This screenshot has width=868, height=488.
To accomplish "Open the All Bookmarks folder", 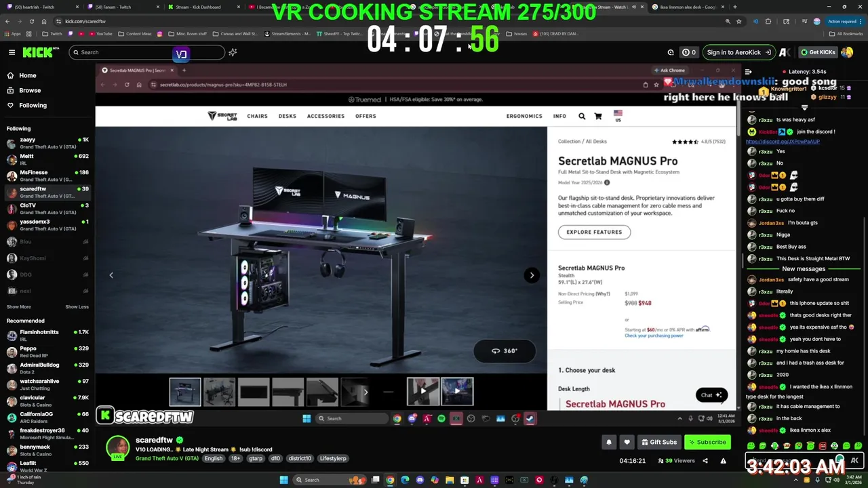I will pos(846,33).
